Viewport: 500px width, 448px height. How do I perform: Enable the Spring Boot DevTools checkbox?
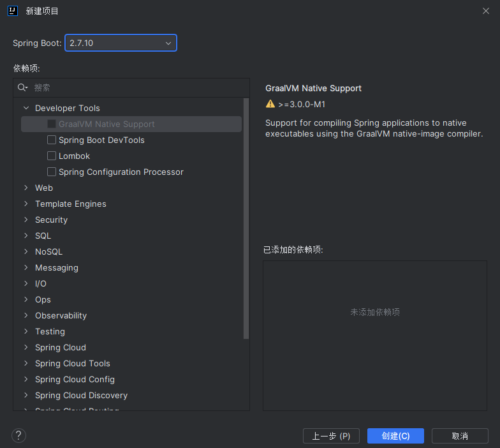[x=52, y=140]
